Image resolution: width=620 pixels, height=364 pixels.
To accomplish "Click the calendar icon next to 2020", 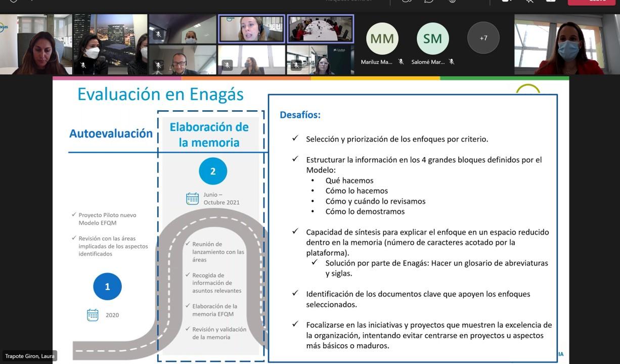I will click(x=93, y=315).
